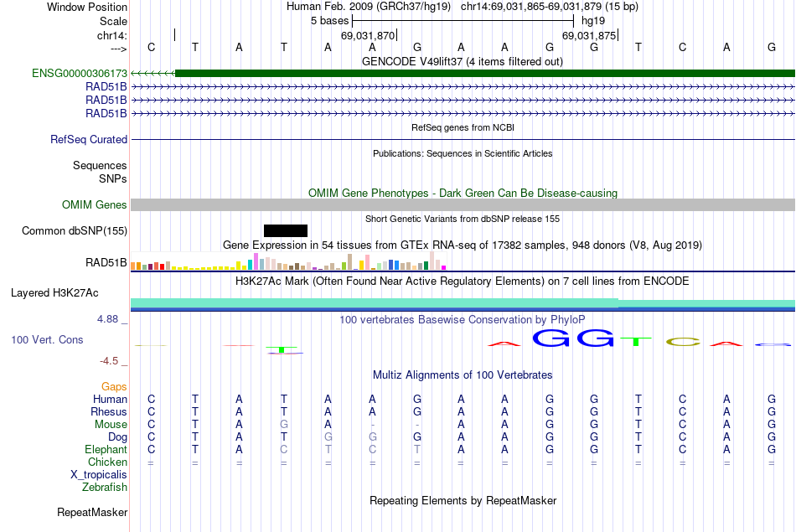The height and width of the screenshot is (532, 796).
Task: Click the Common dbSNP(155) label
Action: pos(74,231)
